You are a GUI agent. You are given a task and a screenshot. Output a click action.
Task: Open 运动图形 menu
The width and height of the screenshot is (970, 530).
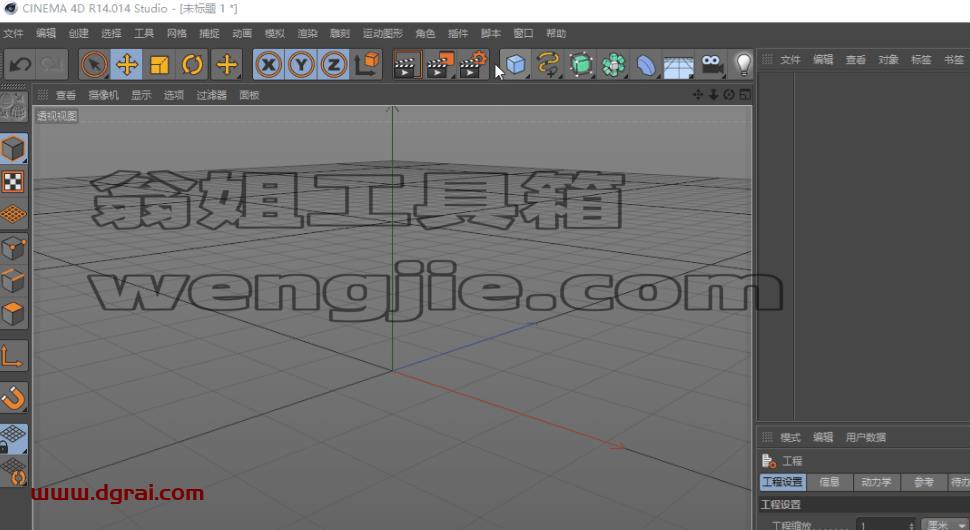(382, 33)
